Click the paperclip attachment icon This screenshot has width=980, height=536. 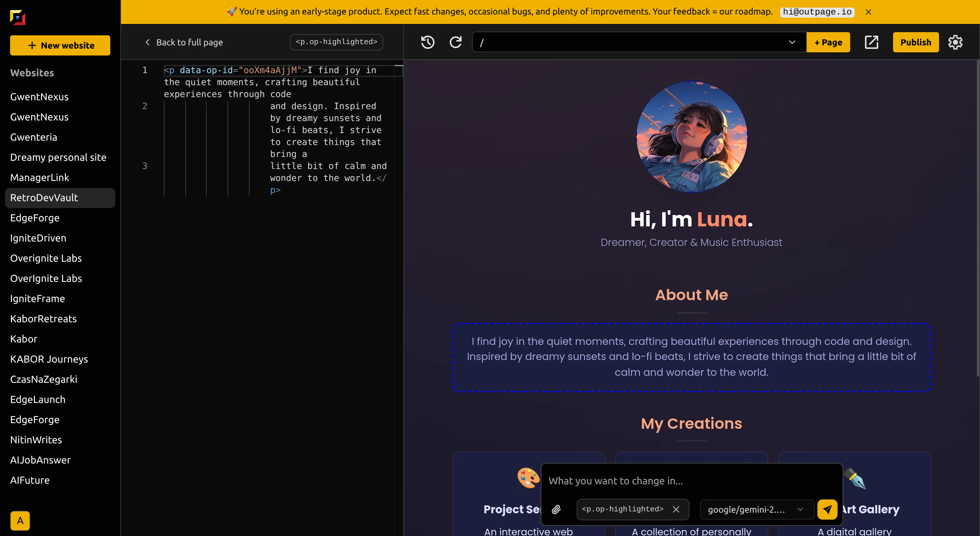click(x=556, y=509)
